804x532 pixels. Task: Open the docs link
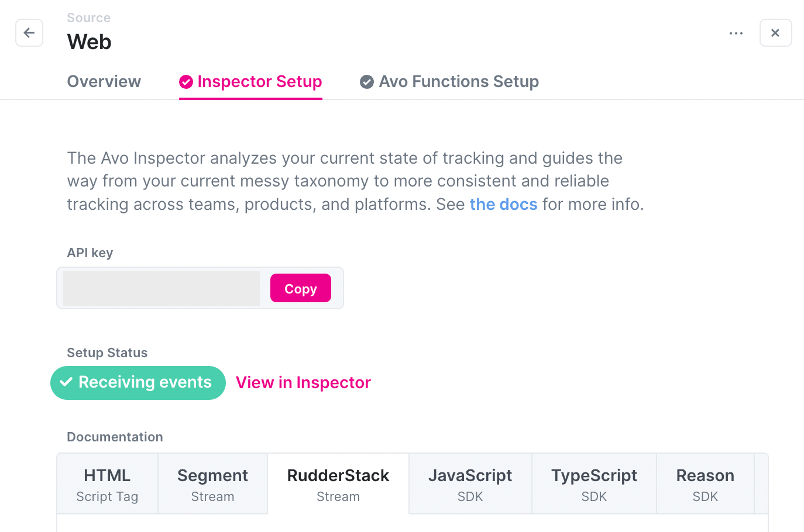(x=503, y=204)
